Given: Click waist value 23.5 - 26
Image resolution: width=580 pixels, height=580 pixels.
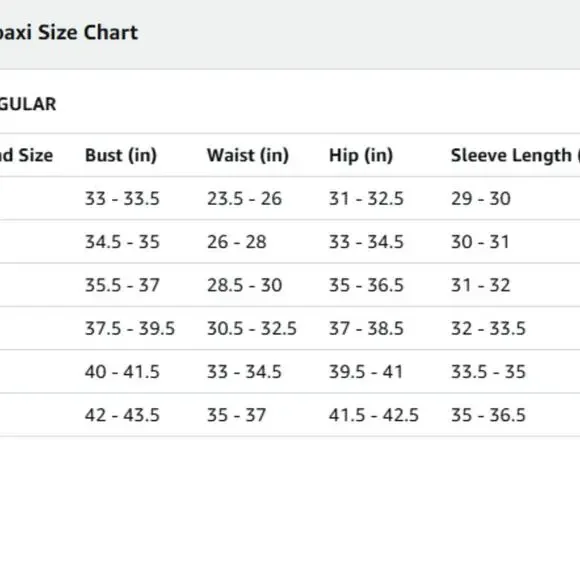Looking at the screenshot, I should [245, 199].
